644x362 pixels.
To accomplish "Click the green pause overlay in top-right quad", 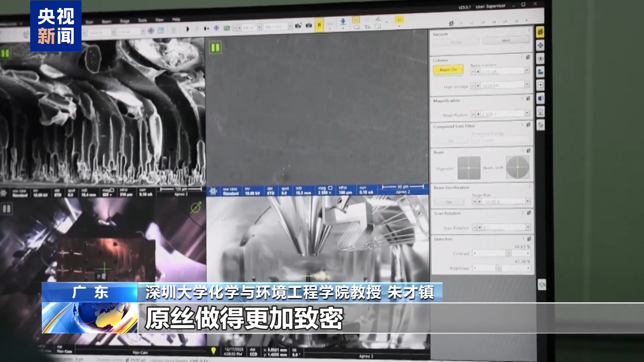I will point(215,47).
